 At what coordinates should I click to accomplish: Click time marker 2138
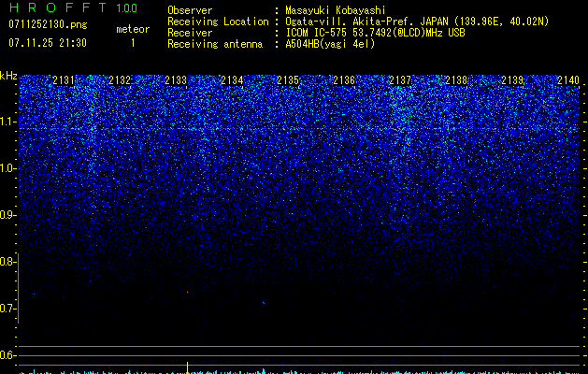pyautogui.click(x=456, y=79)
